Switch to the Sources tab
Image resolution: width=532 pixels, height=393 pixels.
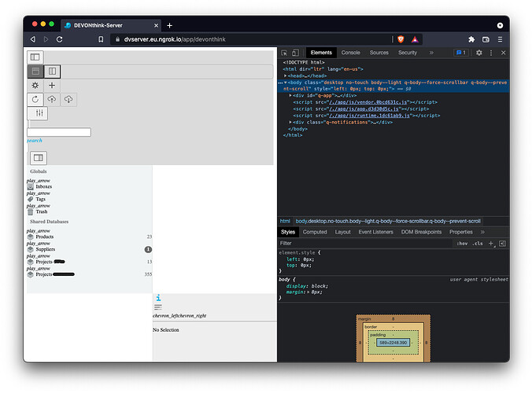pos(379,53)
